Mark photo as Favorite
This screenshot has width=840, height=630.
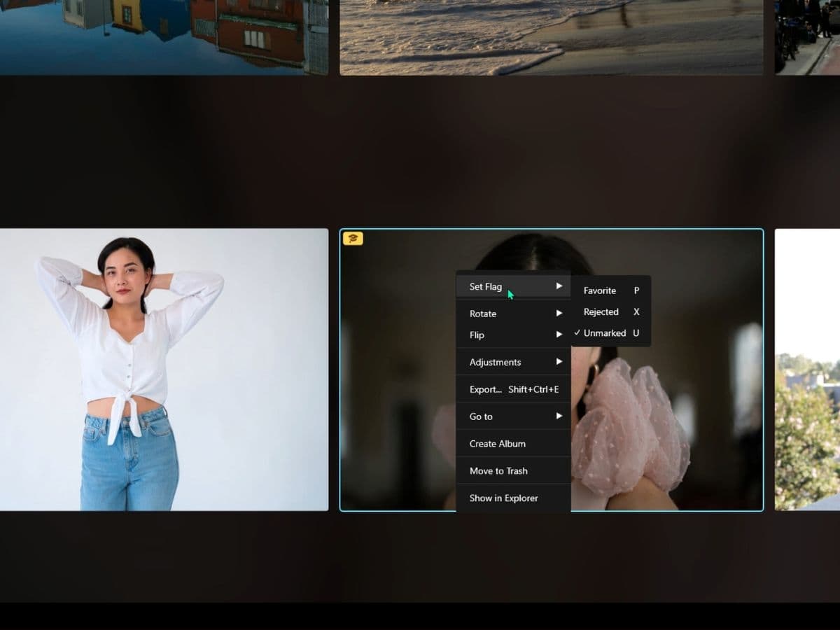(610, 290)
